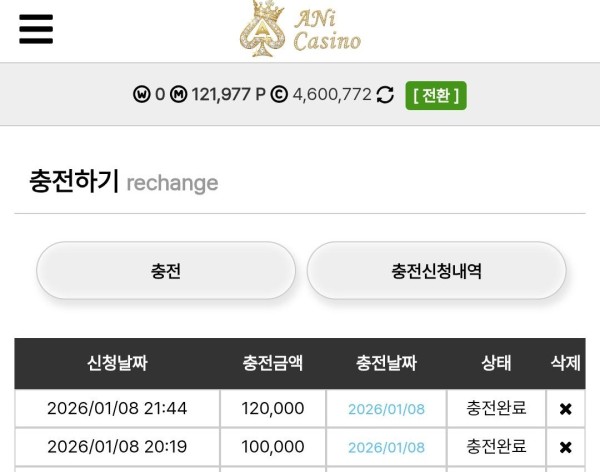The width and height of the screenshot is (600, 472).
Task: Click the 충전날짜 column header
Action: click(386, 363)
